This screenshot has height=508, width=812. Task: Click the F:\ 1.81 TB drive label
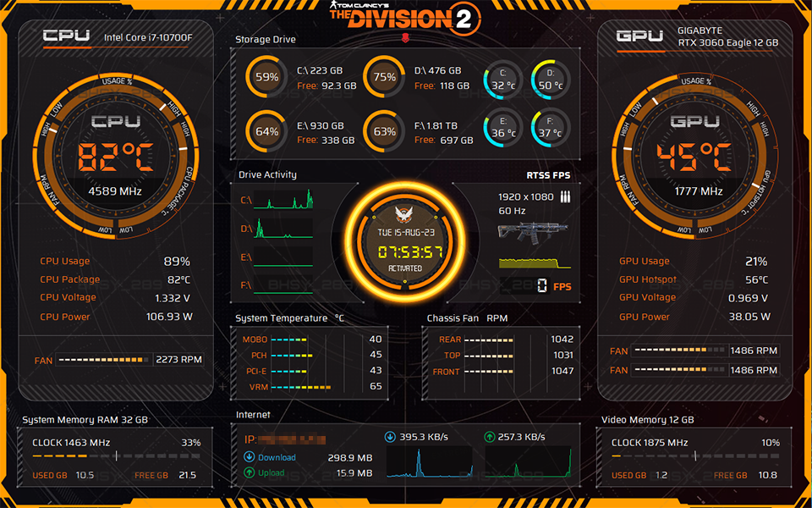436,125
